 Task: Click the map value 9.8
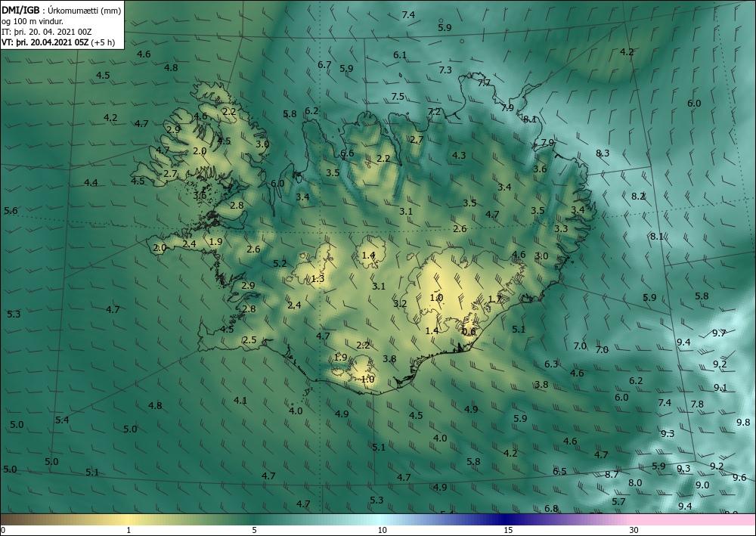743,423
